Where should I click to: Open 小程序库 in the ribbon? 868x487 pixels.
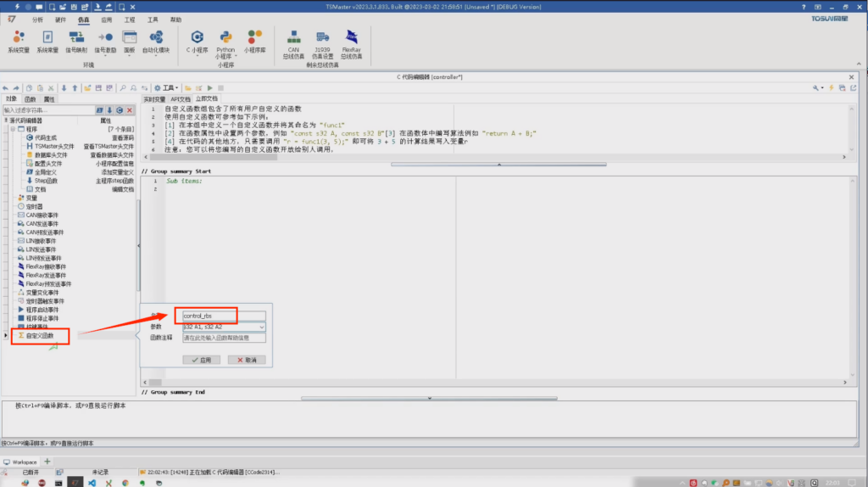(x=254, y=41)
